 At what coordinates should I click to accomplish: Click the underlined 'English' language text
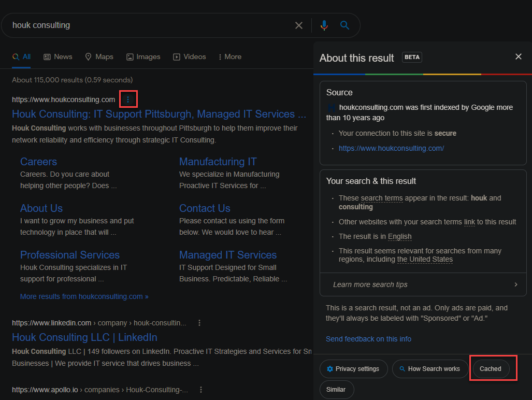tap(400, 236)
